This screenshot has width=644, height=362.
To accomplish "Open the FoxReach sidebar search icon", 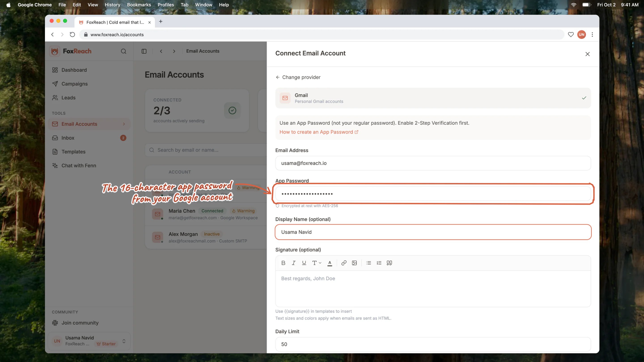I will click(123, 51).
